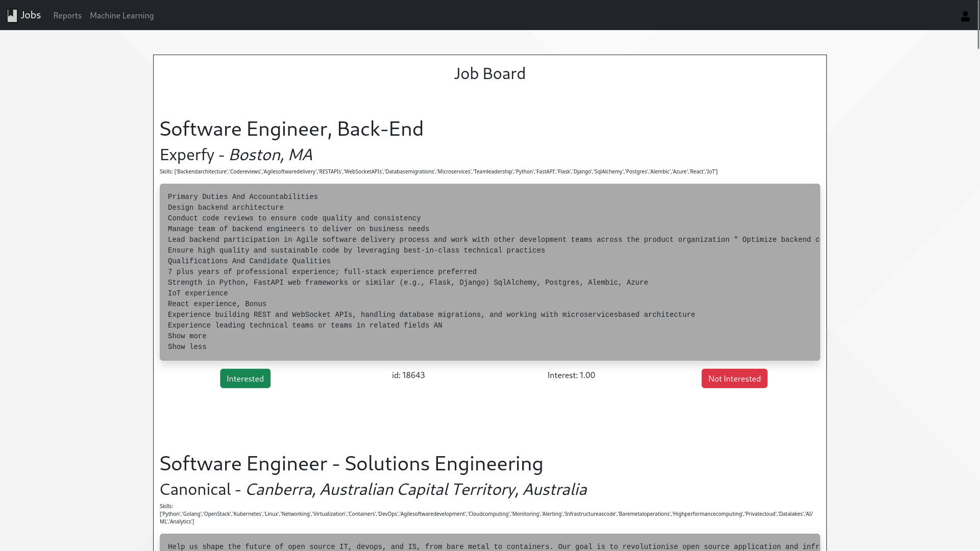The width and height of the screenshot is (980, 551).
Task: Mark job 18643 as Interested
Action: click(x=245, y=379)
